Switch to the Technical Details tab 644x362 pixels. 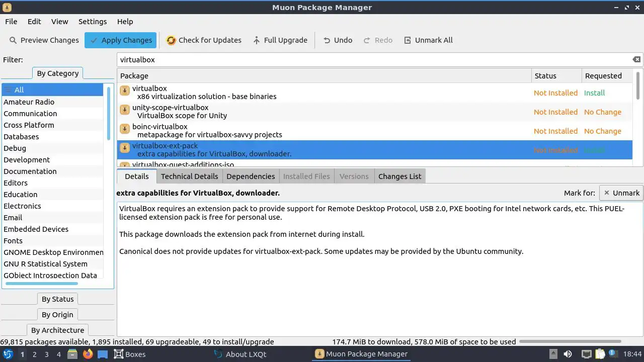(190, 176)
